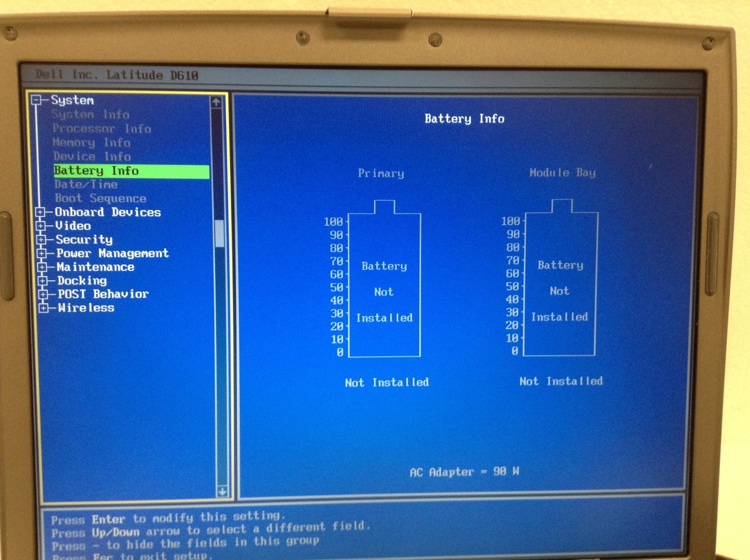This screenshot has height=560, width=750.
Task: Click the Press Enter help line
Action: 168,518
